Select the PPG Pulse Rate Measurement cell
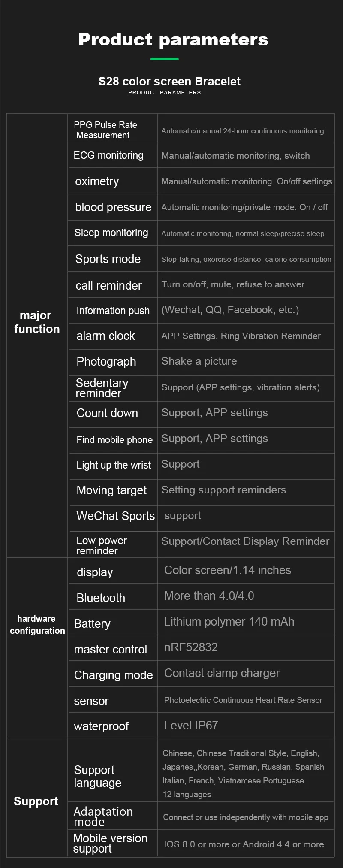Image resolution: width=343 pixels, height=868 pixels. click(112, 128)
